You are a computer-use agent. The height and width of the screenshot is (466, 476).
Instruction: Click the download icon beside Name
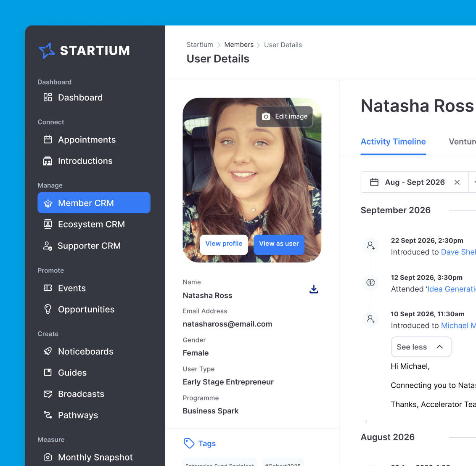(314, 289)
